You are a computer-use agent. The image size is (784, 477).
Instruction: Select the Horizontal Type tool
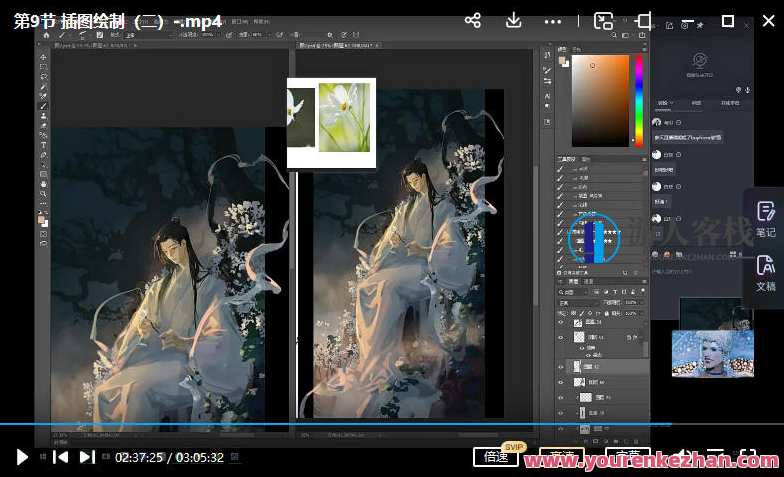pyautogui.click(x=44, y=145)
